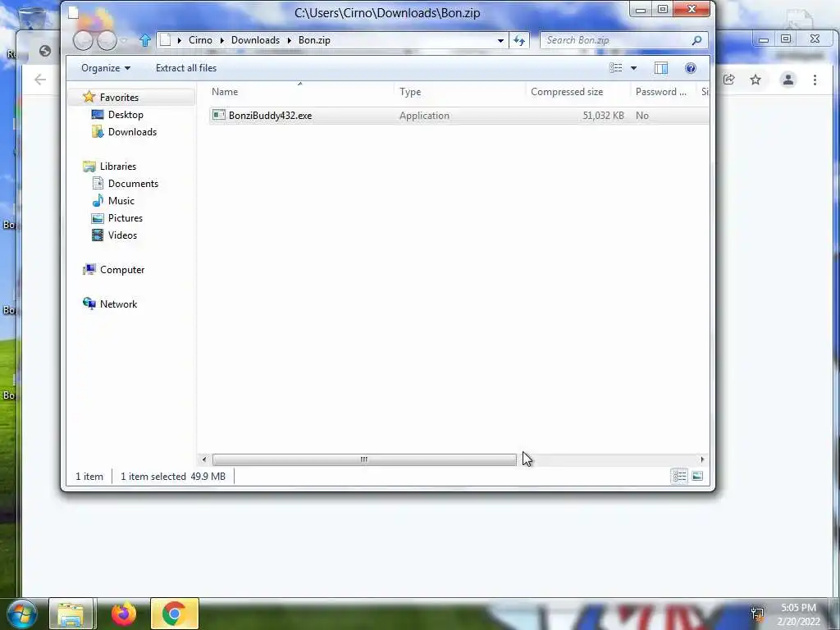The width and height of the screenshot is (840, 630).
Task: Open Computer in navigation pane
Action: [122, 269]
